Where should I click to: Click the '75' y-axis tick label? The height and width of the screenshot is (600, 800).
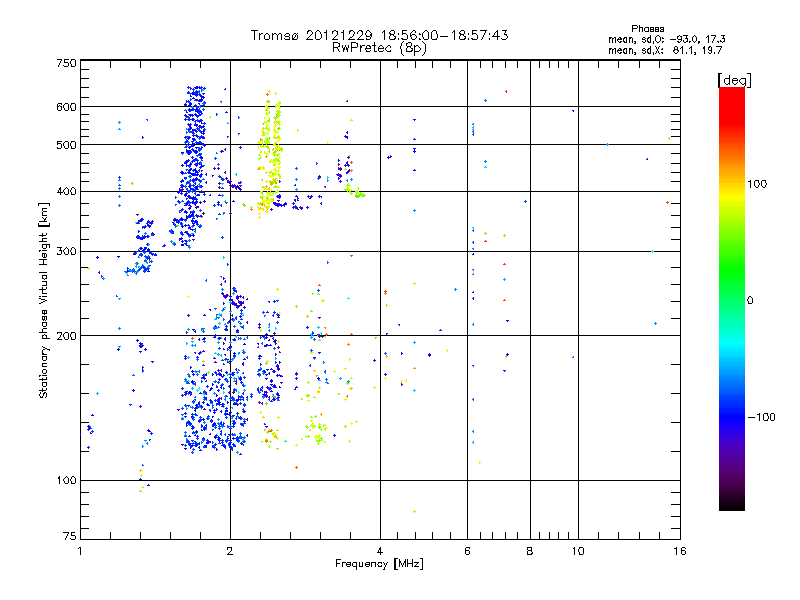click(x=70, y=536)
